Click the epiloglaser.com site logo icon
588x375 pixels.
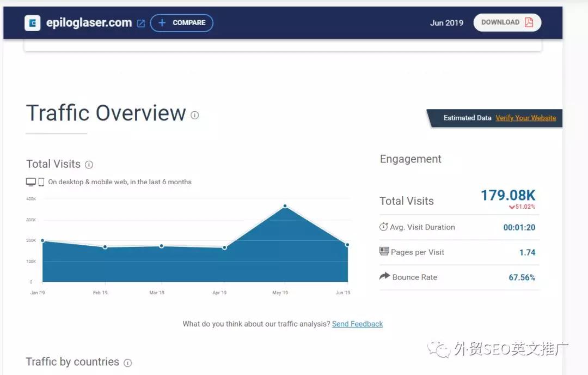[33, 23]
